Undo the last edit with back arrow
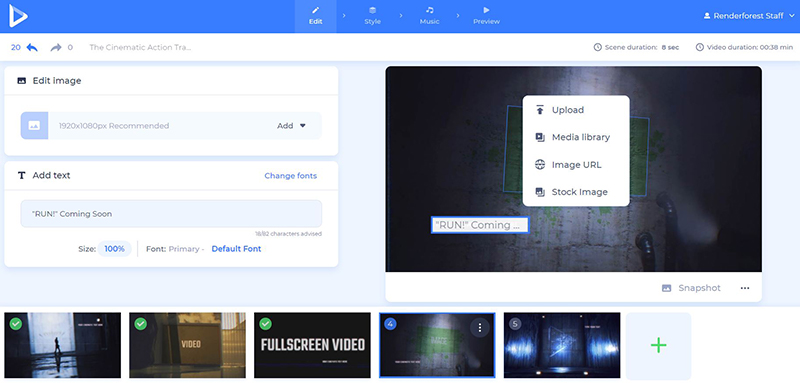 [x=32, y=47]
